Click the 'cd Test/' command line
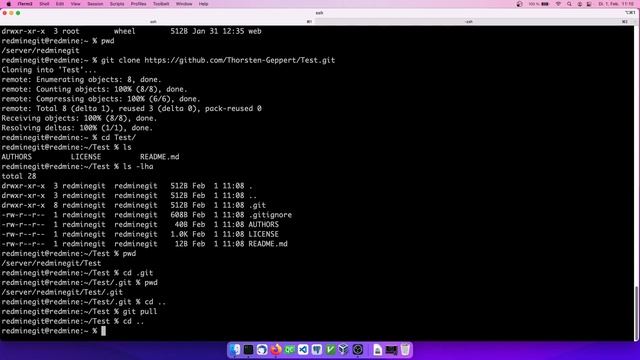Viewport: 640px width, 360px height. tap(69, 138)
